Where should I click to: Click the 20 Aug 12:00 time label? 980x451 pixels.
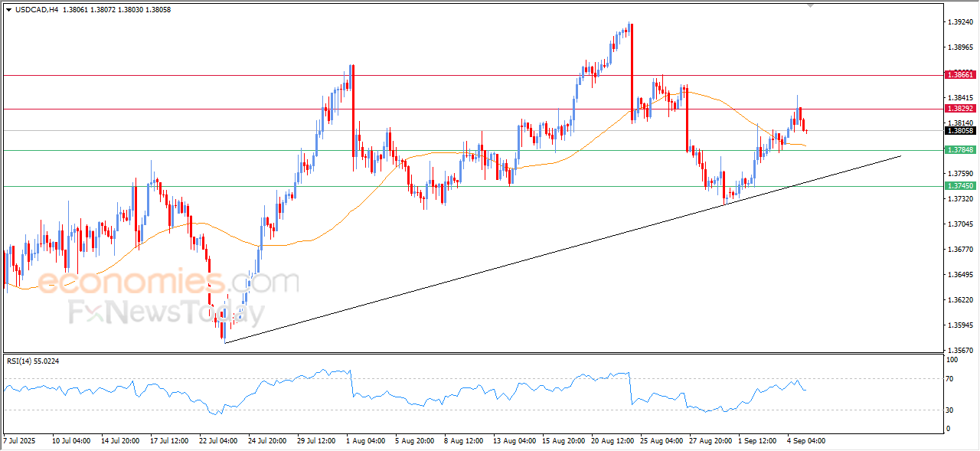[611, 441]
